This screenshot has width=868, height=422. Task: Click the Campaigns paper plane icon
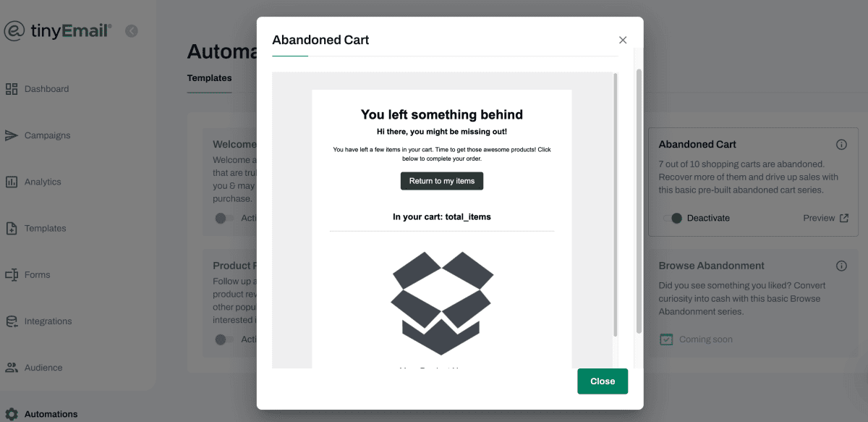point(12,135)
